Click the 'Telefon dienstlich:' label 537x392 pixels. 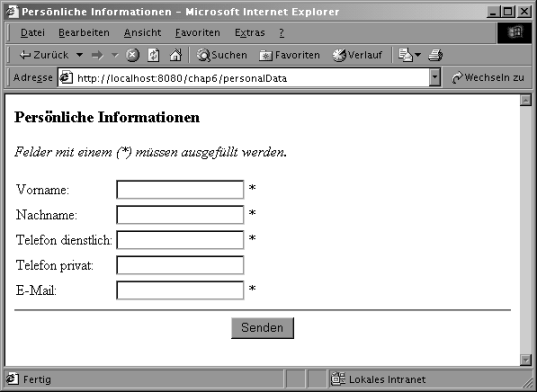pyautogui.click(x=64, y=240)
